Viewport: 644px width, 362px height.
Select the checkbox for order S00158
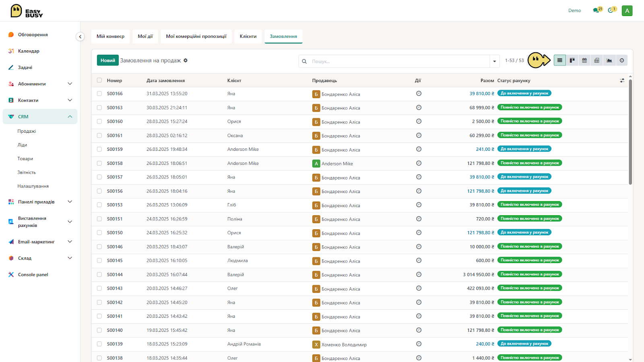click(99, 163)
